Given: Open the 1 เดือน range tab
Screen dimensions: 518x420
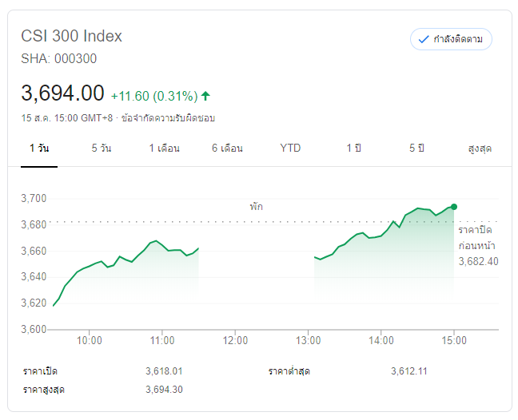Looking at the screenshot, I should [x=164, y=149].
